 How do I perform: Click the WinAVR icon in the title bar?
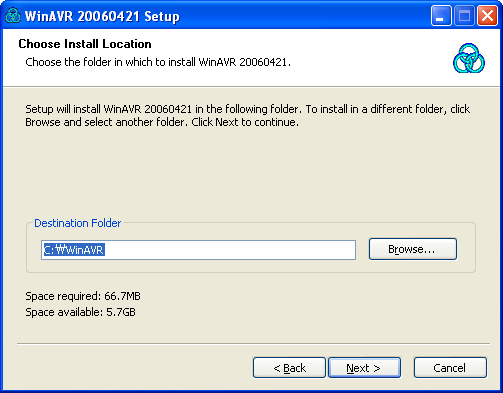13,16
